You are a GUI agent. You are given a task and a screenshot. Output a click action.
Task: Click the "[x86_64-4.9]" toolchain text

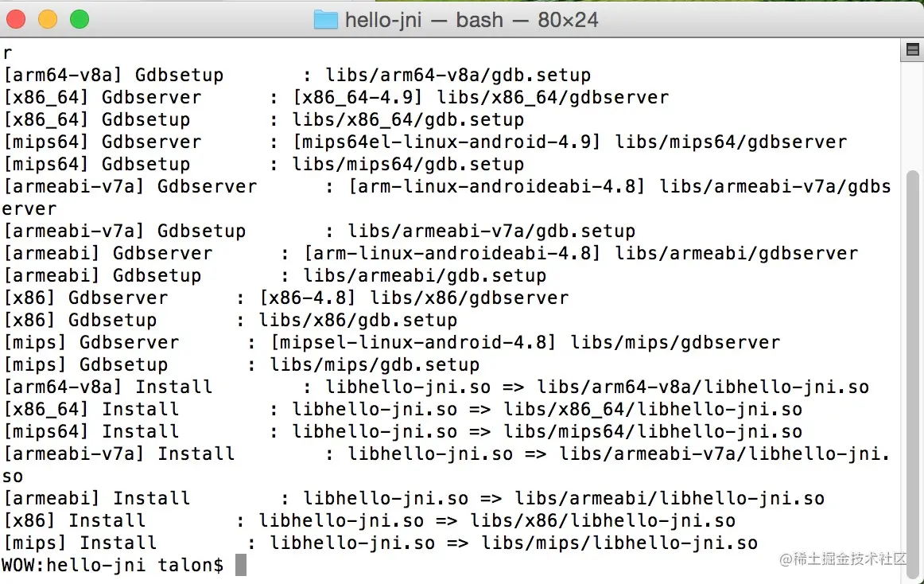coord(359,98)
